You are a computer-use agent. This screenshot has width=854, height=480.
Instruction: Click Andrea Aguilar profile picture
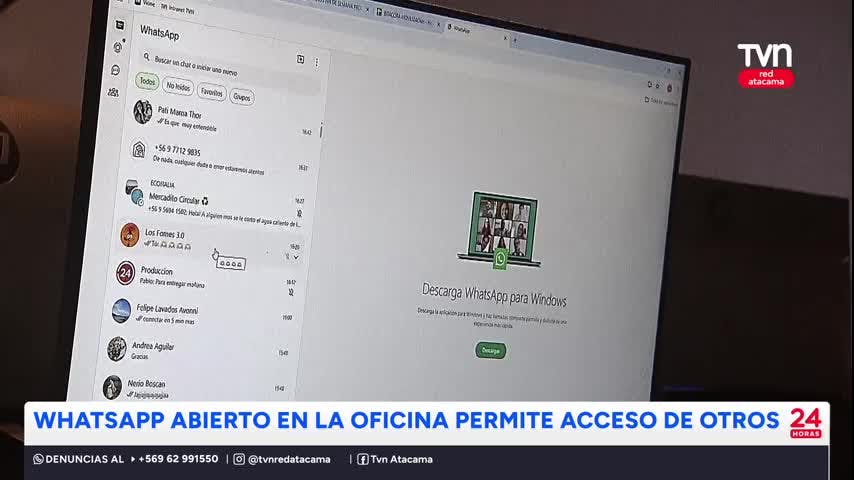117,349
